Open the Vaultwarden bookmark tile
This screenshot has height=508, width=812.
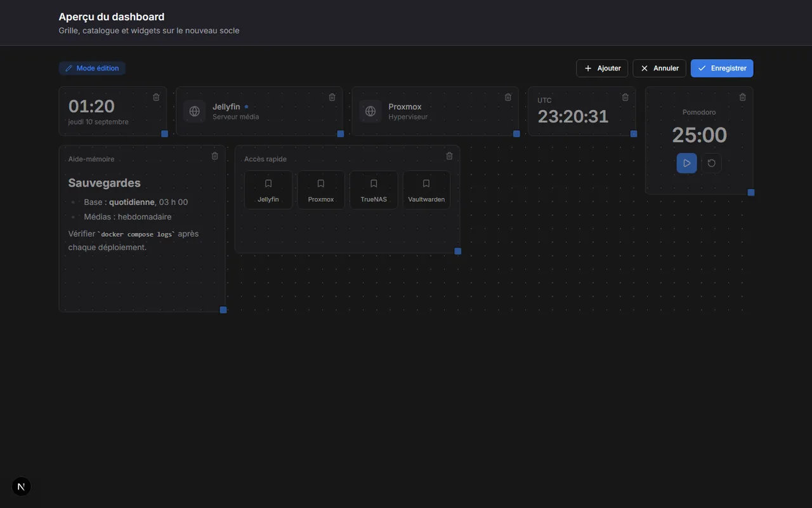[426, 190]
